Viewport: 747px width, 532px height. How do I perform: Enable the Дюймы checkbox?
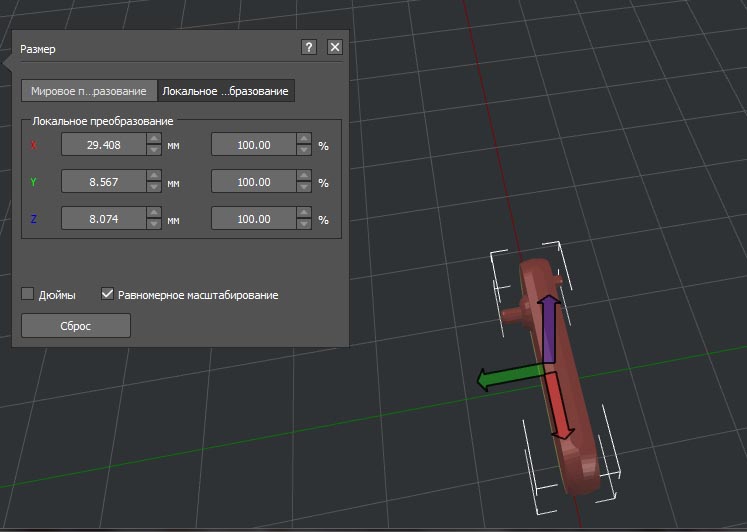tap(28, 295)
